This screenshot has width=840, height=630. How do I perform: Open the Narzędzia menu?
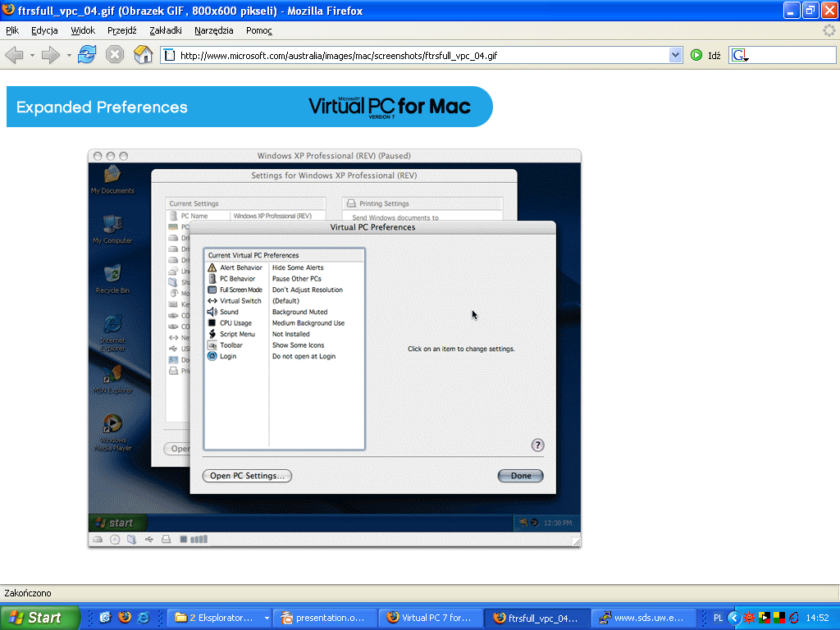click(x=214, y=30)
